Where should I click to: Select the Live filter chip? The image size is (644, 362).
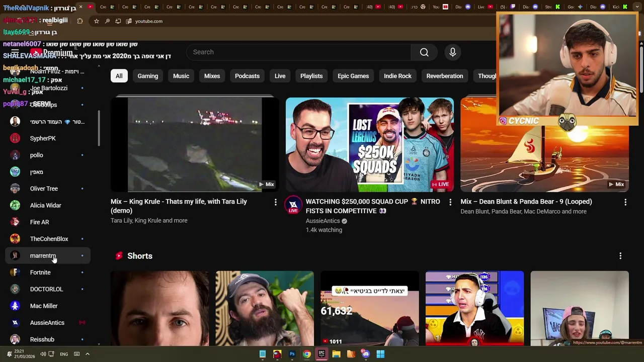click(x=280, y=76)
